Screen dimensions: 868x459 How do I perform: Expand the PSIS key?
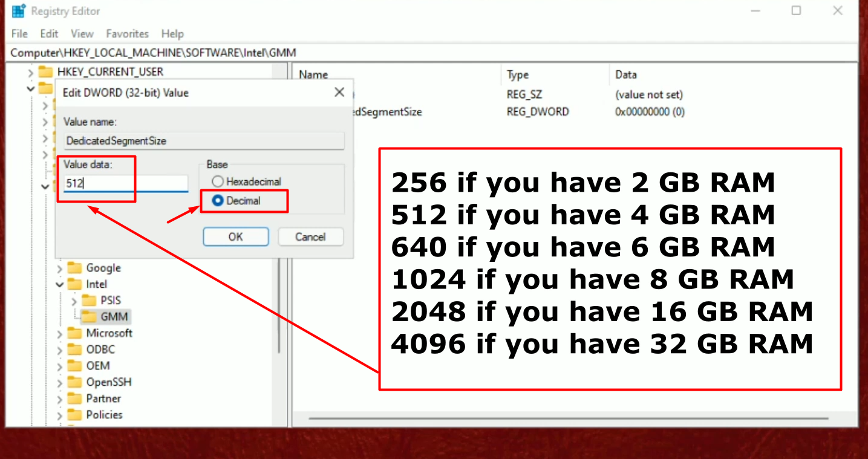pos(74,301)
